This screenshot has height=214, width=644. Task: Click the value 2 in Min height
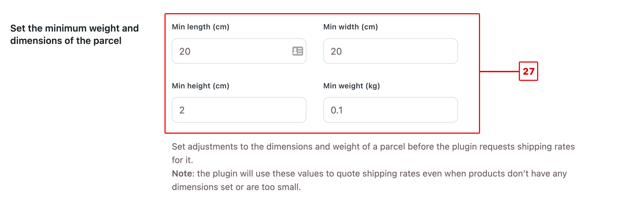(x=182, y=110)
